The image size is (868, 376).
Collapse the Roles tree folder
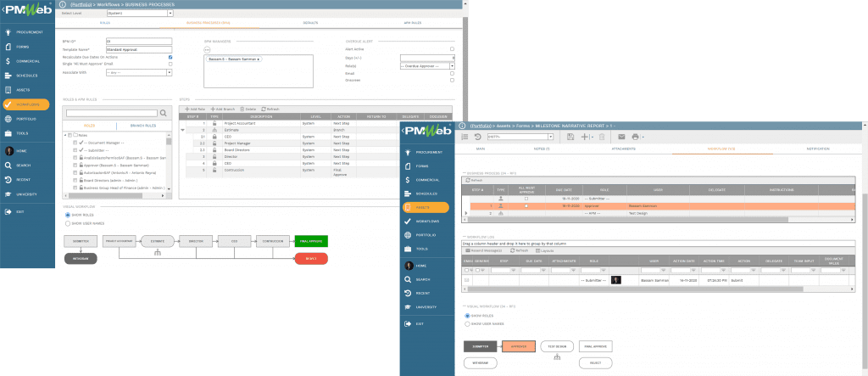[65, 135]
